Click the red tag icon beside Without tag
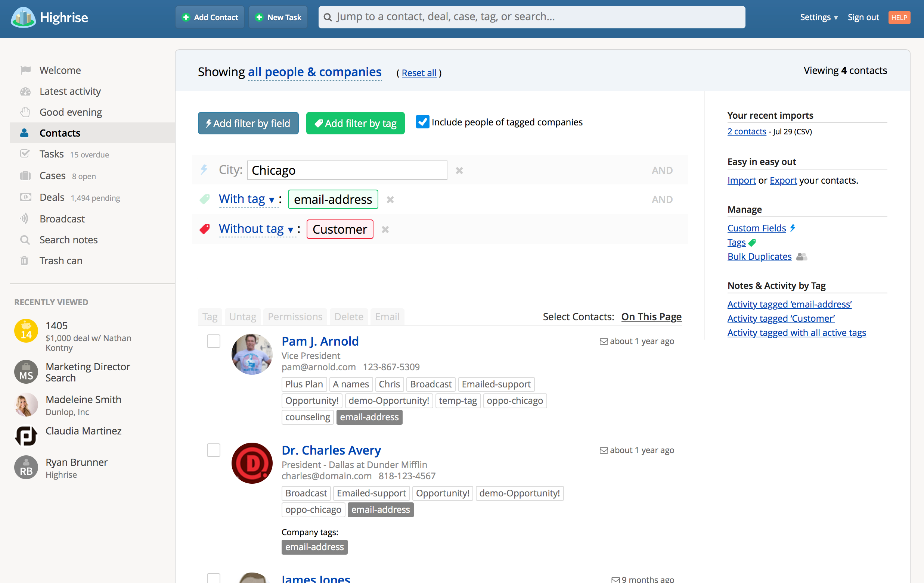Image resolution: width=924 pixels, height=583 pixels. 205,229
